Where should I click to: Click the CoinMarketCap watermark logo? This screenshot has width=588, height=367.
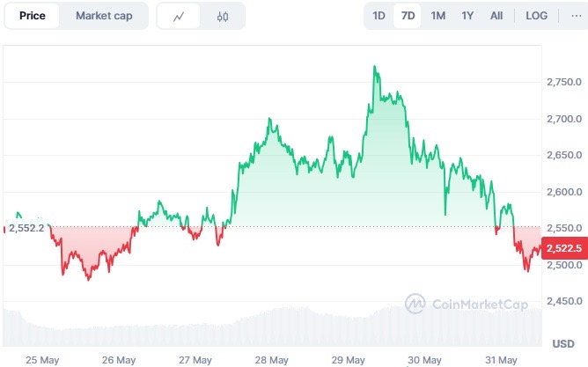coord(467,305)
